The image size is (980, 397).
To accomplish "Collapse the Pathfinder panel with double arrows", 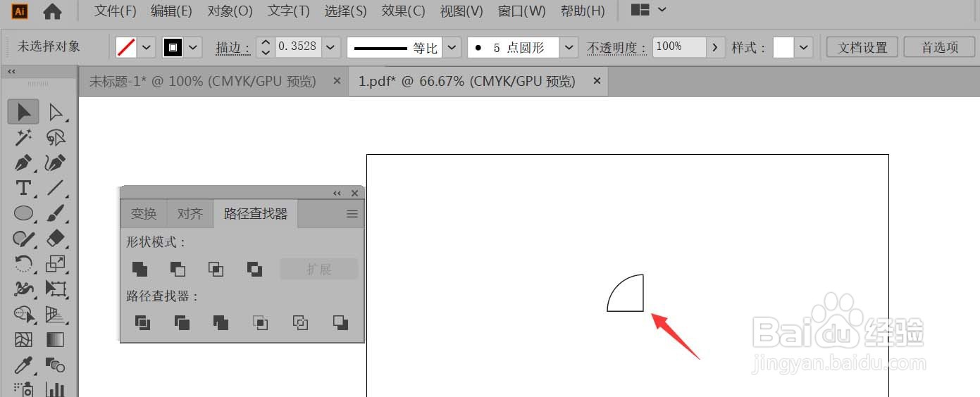I will tap(337, 193).
